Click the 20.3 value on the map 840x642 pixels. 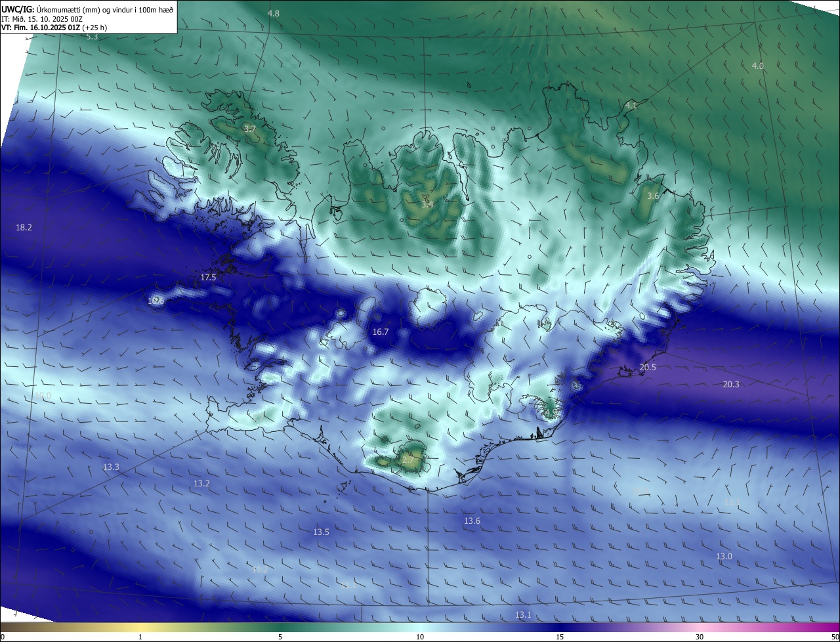[x=731, y=384]
